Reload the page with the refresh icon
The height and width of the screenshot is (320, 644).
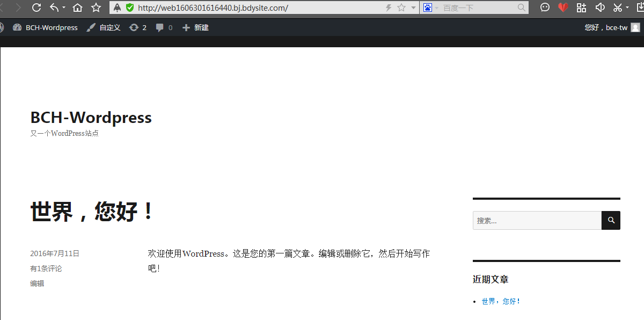click(x=36, y=8)
